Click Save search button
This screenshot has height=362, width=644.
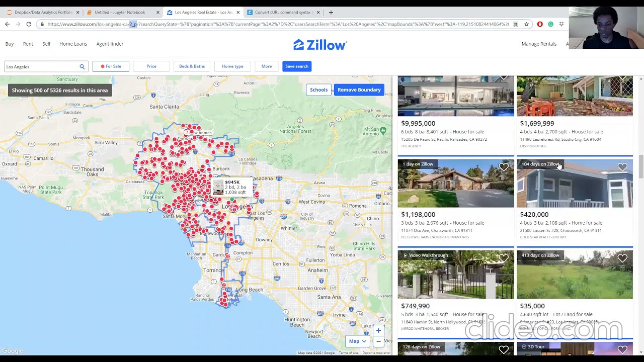point(297,66)
